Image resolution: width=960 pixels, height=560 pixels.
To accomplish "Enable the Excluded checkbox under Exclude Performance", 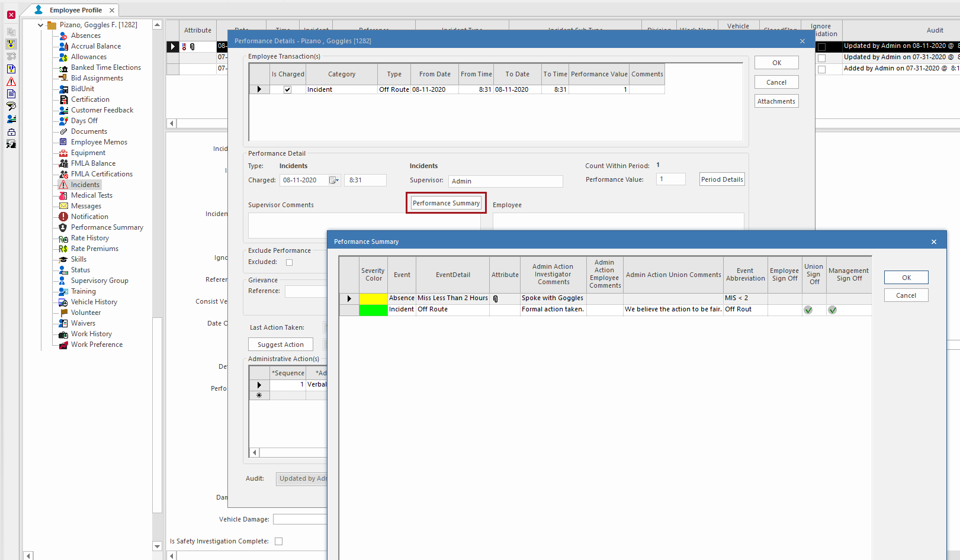I will [288, 262].
